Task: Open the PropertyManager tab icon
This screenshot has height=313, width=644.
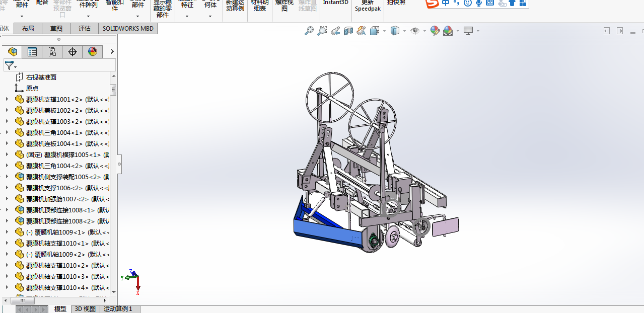Action: (x=32, y=52)
